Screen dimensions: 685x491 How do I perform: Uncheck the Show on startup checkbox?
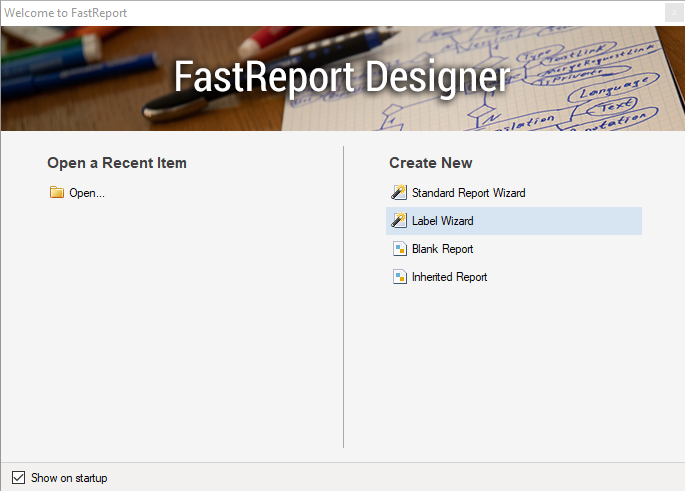pos(18,477)
